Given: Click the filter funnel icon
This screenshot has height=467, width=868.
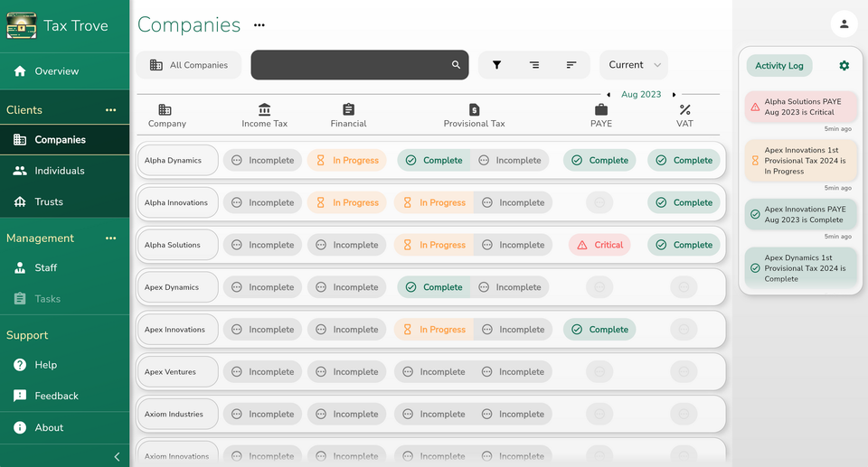Looking at the screenshot, I should pos(496,65).
